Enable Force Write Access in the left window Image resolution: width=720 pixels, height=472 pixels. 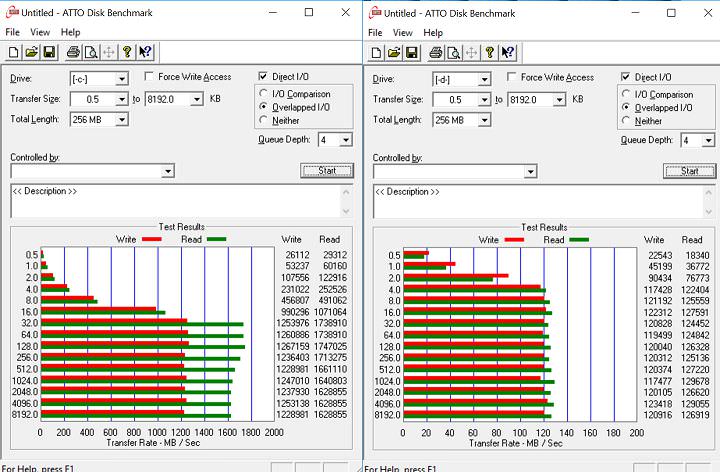click(150, 77)
